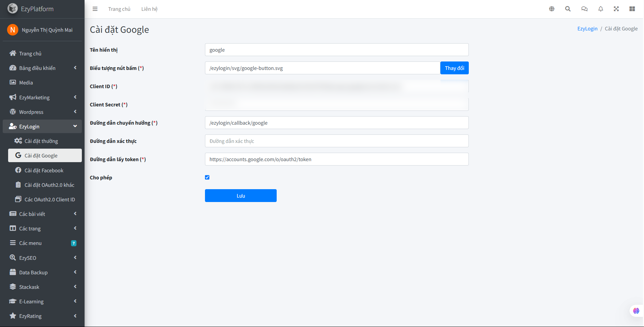Open Cài đặt thường settings
Image resolution: width=644 pixels, height=327 pixels.
(x=45, y=141)
